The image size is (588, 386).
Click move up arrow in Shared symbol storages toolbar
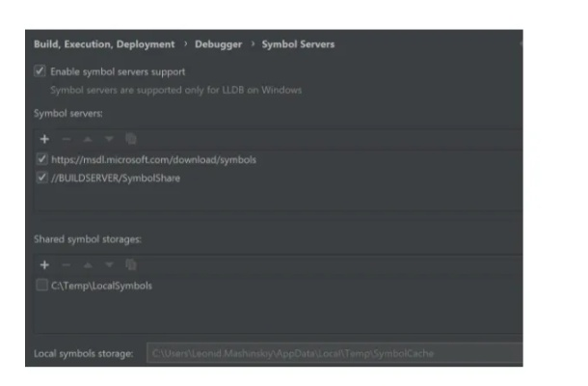[88, 264]
